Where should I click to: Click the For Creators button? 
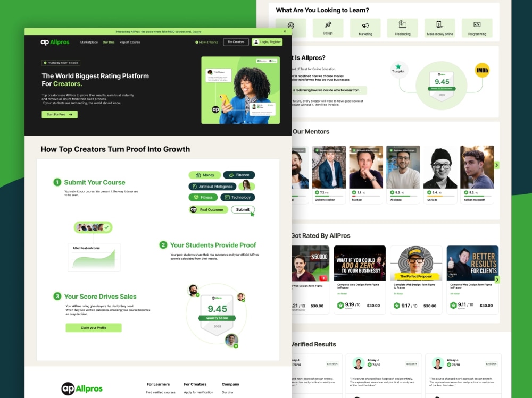click(236, 42)
